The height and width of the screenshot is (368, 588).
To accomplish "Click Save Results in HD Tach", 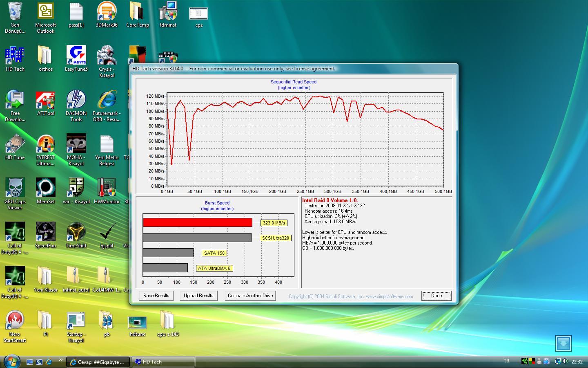I will click(156, 296).
